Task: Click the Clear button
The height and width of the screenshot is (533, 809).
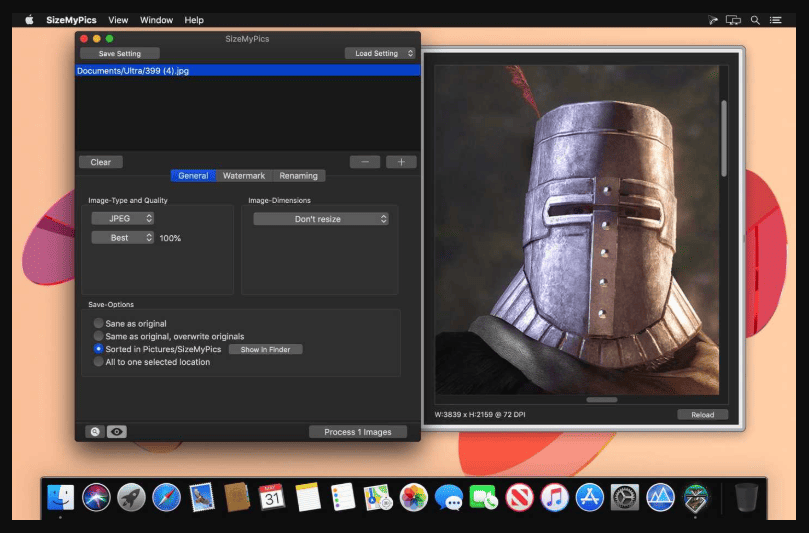Action: (101, 162)
